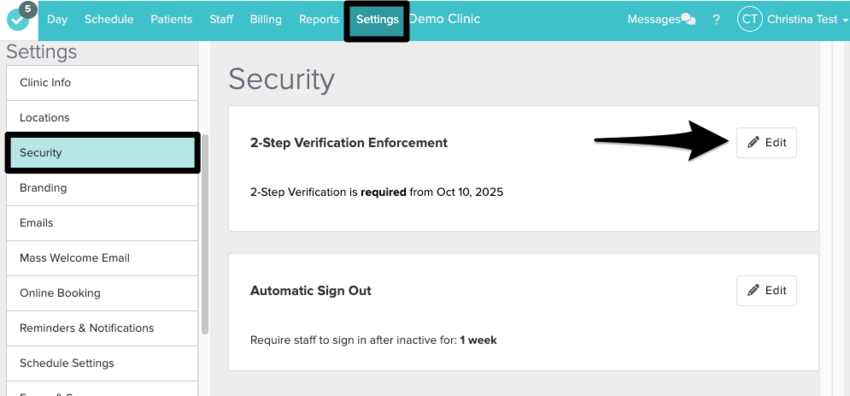This screenshot has width=850, height=396.
Task: Open Online Booking settings
Action: coord(102,293)
